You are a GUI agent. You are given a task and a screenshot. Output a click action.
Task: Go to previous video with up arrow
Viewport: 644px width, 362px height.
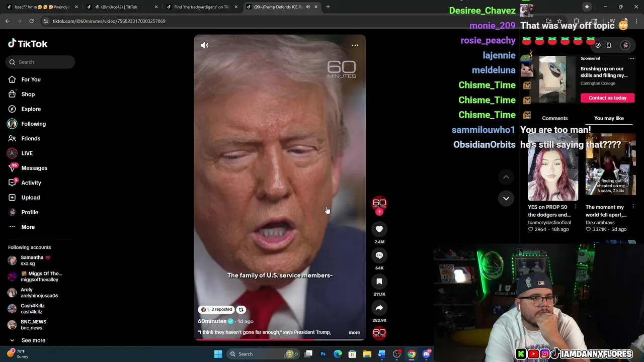[x=506, y=177]
